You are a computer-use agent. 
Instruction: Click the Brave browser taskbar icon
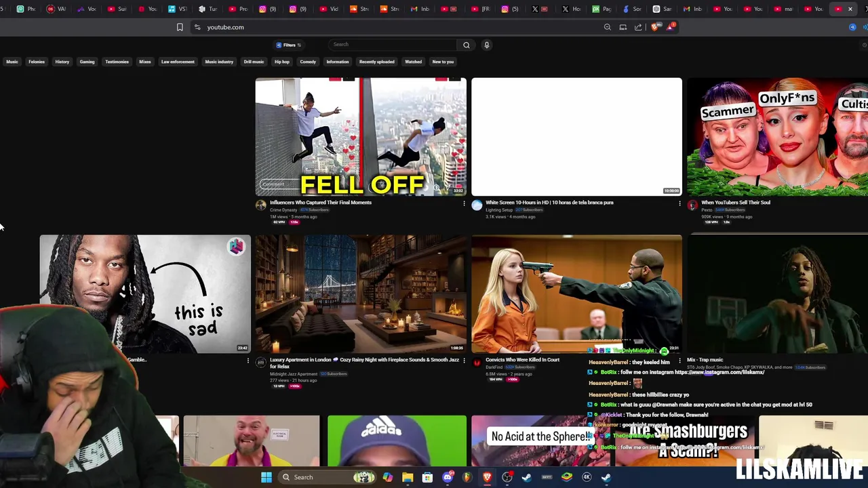pos(487,477)
